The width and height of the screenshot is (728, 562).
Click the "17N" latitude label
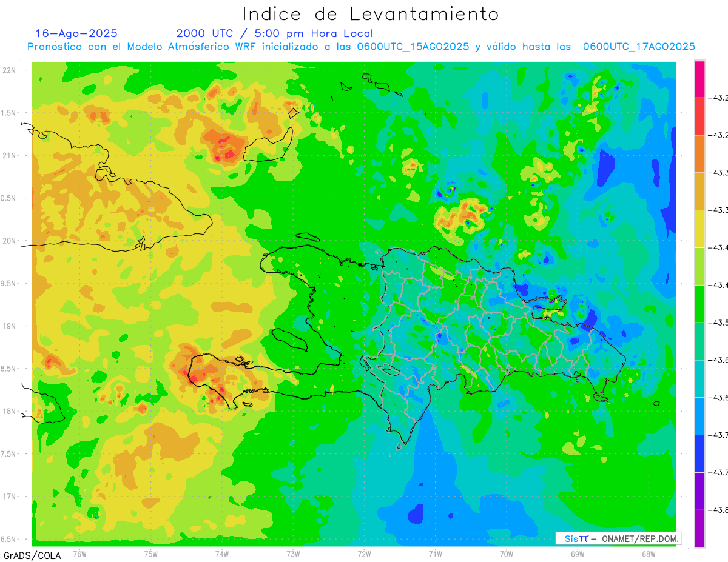point(10,497)
